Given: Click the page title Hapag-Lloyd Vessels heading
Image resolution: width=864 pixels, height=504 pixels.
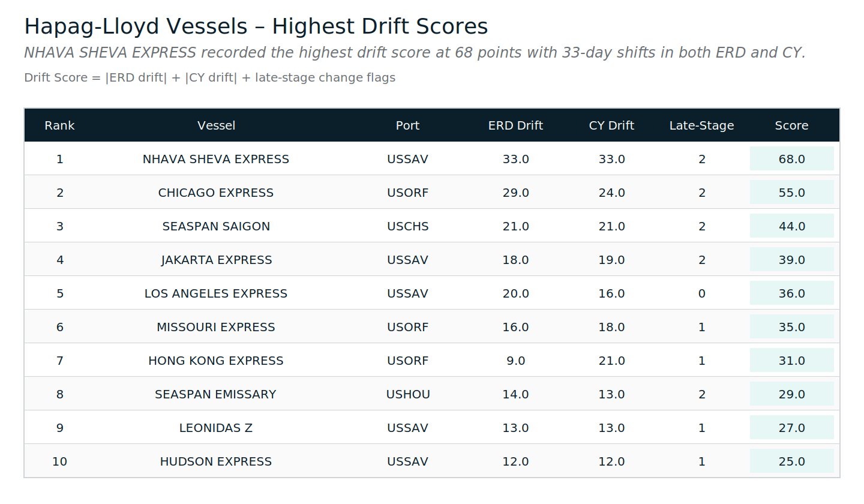Looking at the screenshot, I should [x=256, y=26].
